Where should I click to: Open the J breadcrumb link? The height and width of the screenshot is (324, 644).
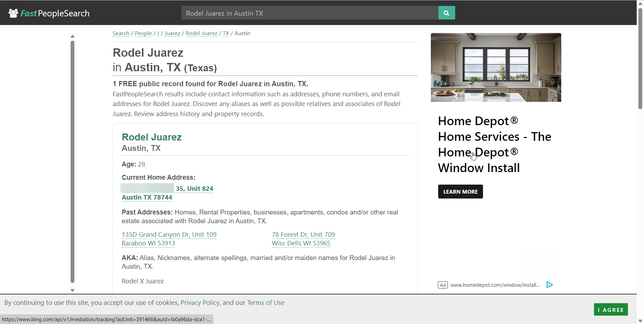(x=158, y=33)
